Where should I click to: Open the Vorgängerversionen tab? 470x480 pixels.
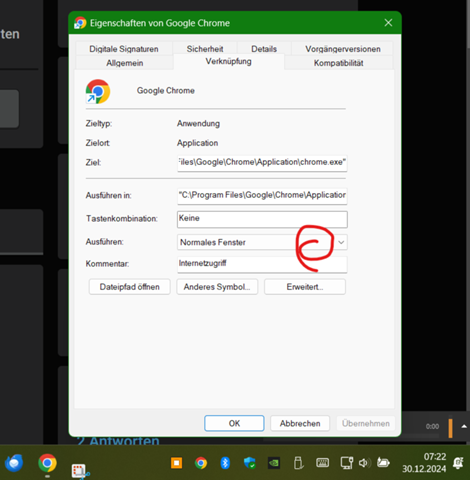click(343, 49)
